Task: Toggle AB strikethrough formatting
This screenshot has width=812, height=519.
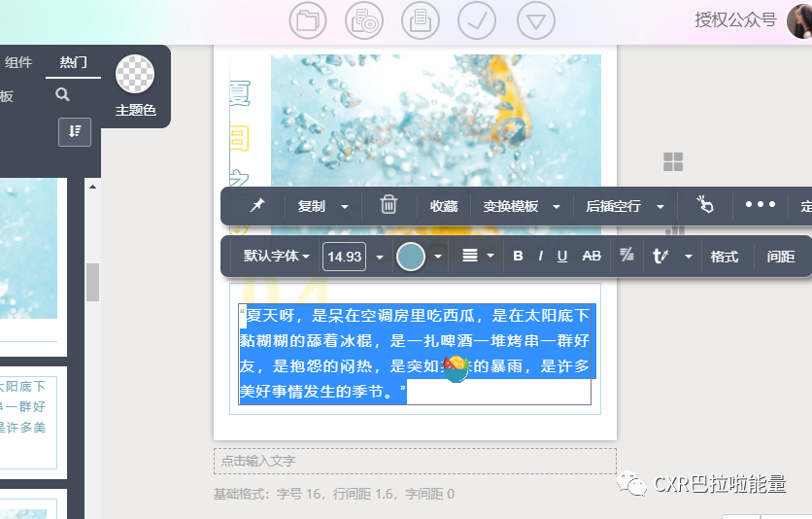Action: [592, 256]
